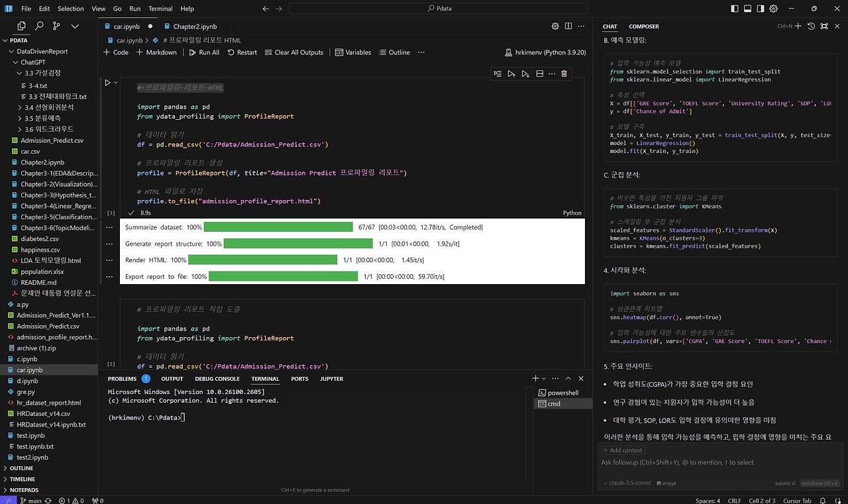848x504 pixels.
Task: Show previous chats history icon
Action: coord(812,26)
